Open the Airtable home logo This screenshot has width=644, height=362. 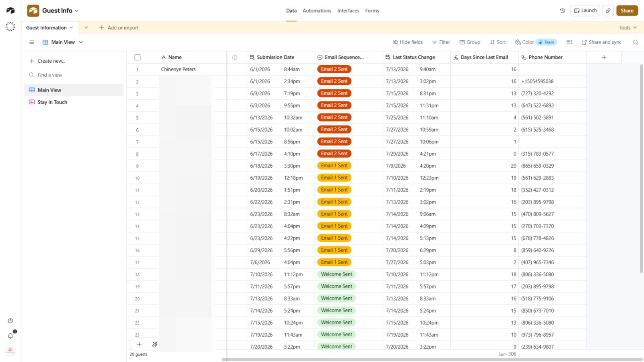point(10,10)
